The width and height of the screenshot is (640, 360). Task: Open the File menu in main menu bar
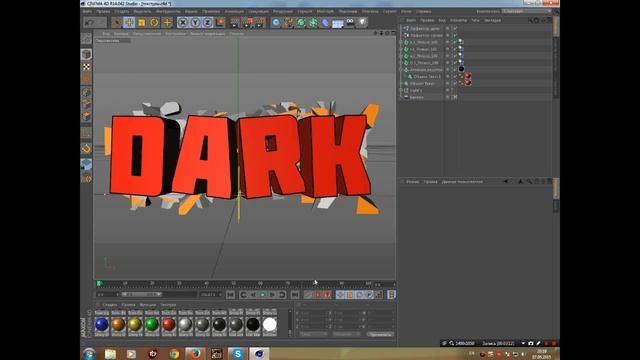coord(87,11)
